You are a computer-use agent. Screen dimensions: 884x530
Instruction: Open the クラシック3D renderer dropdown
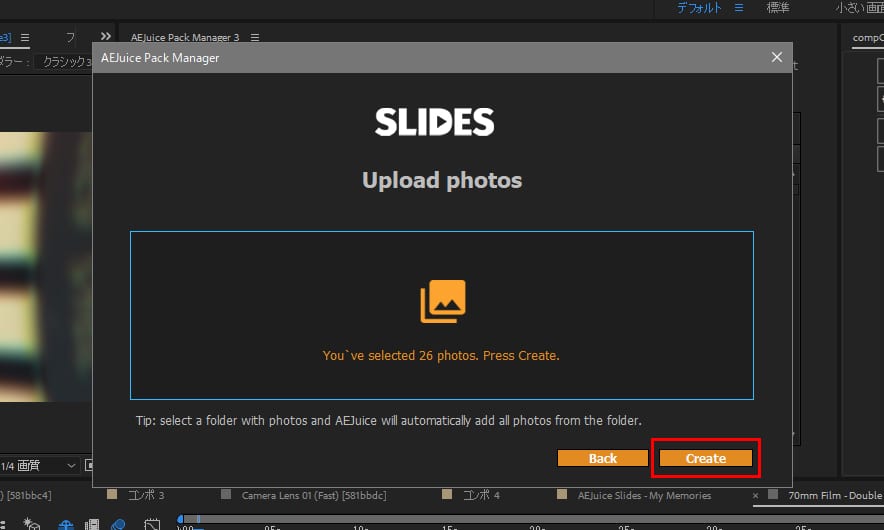click(62, 61)
